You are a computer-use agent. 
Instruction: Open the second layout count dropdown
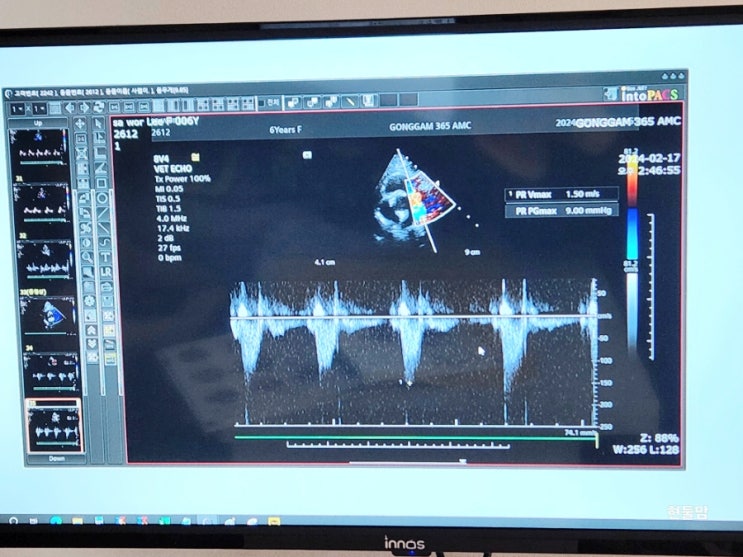coord(39,109)
